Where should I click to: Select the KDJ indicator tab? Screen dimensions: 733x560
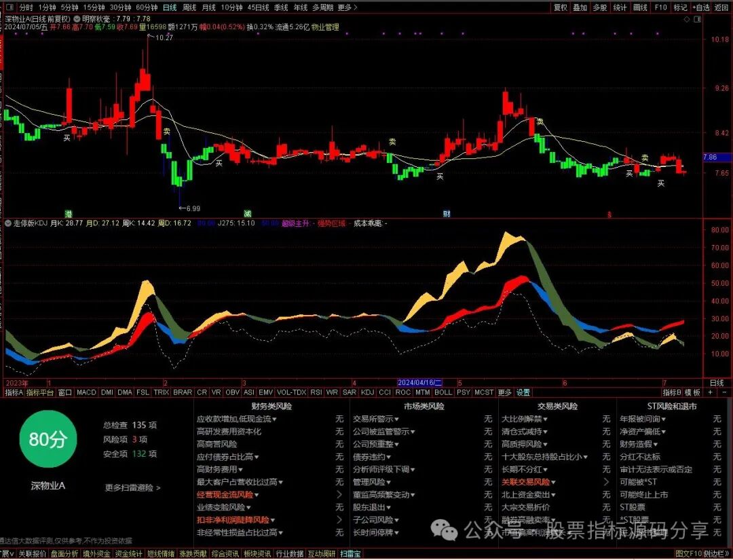368,392
